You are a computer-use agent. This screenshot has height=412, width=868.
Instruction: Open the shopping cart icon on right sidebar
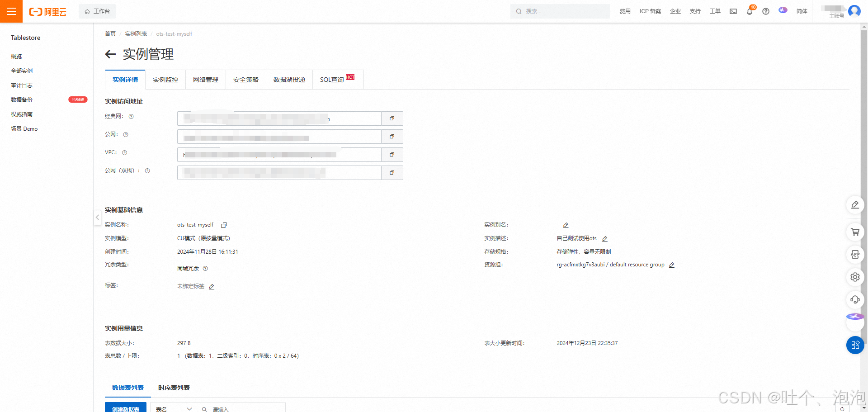click(x=855, y=232)
